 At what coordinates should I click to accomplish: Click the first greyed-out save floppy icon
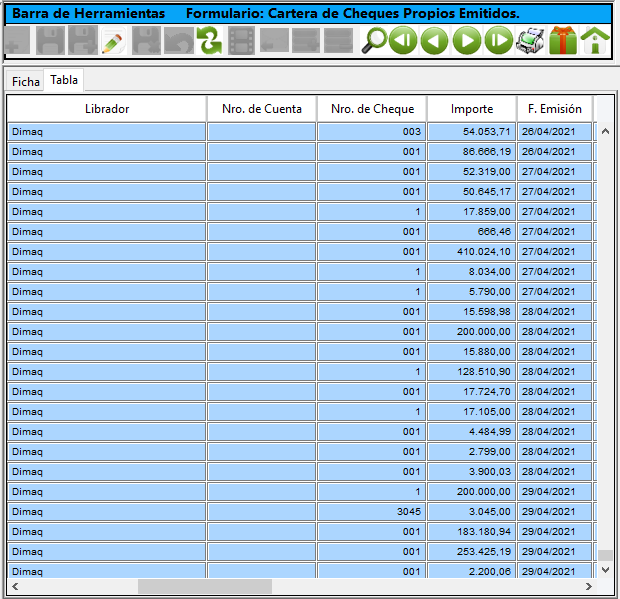[50, 40]
